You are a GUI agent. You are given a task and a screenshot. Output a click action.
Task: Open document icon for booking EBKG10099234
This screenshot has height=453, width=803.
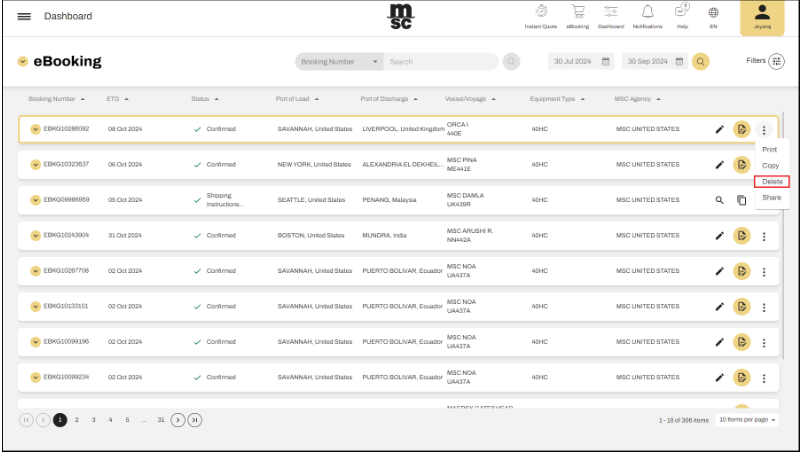(742, 377)
